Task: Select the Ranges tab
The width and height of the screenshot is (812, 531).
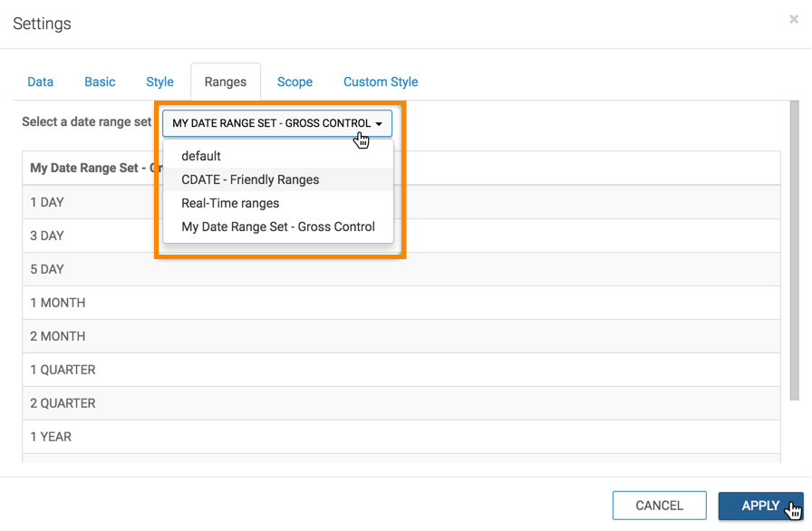Action: point(225,82)
